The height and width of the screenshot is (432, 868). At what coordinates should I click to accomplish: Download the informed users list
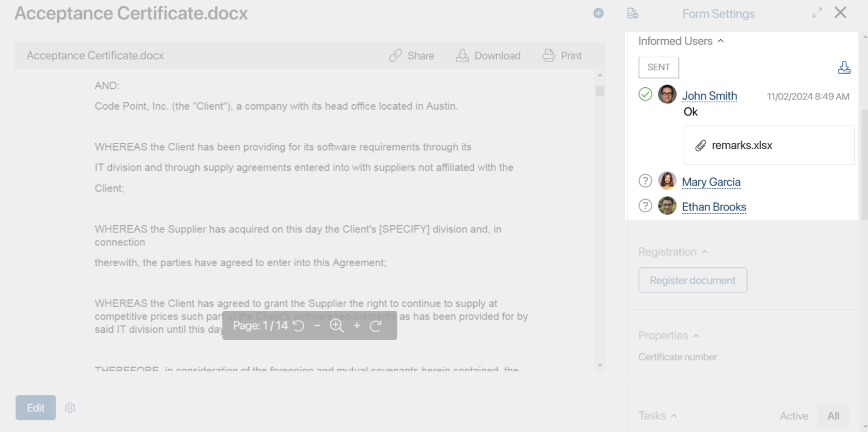[844, 68]
